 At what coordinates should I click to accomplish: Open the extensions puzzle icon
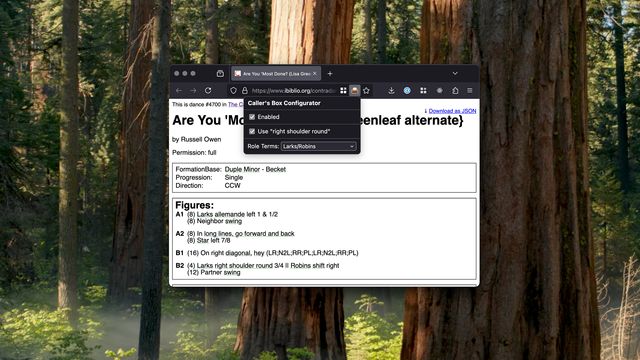(455, 91)
